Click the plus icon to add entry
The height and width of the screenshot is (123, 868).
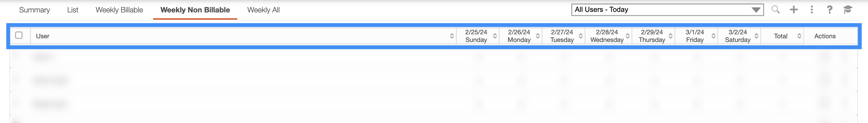[x=794, y=10]
